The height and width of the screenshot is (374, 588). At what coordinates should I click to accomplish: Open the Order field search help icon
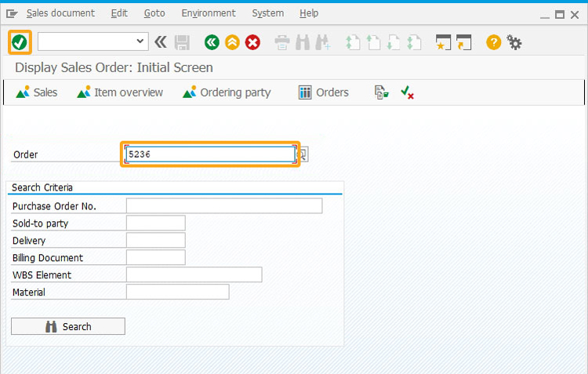303,154
